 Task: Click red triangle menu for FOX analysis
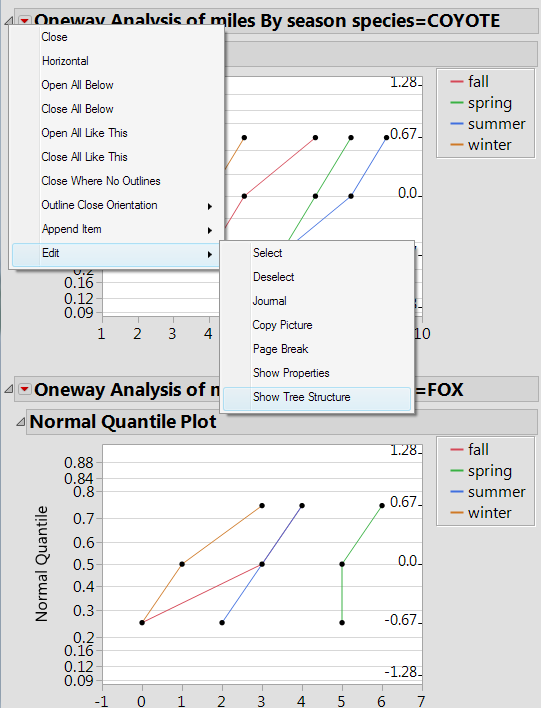point(25,389)
